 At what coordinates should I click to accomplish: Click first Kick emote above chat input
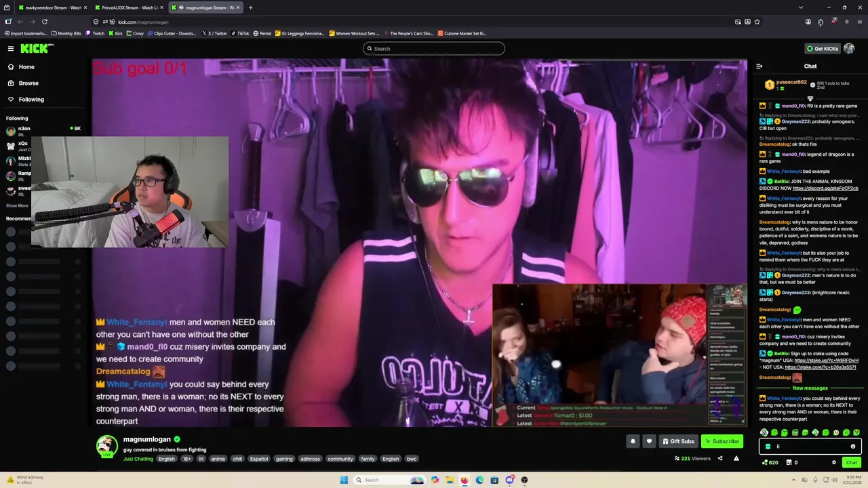tap(764, 432)
